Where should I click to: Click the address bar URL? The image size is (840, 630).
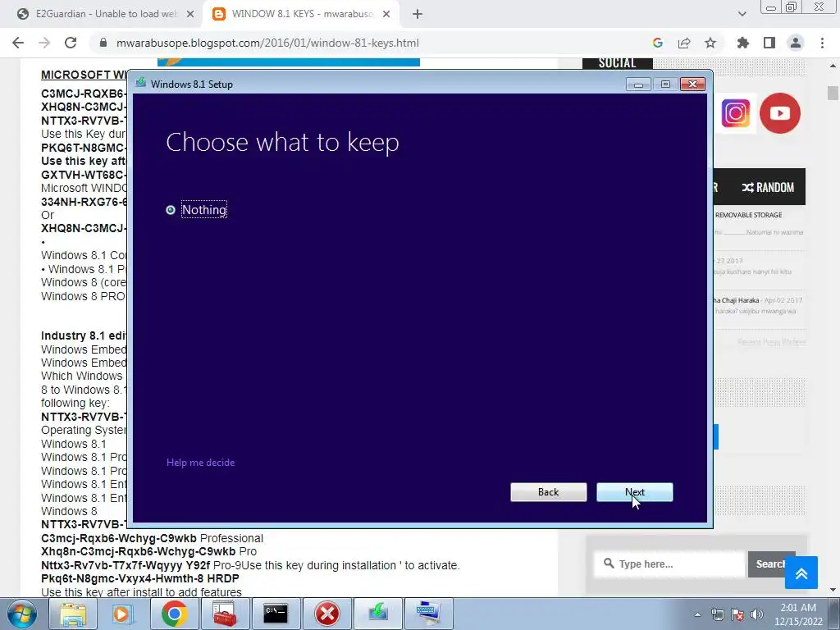(267, 43)
